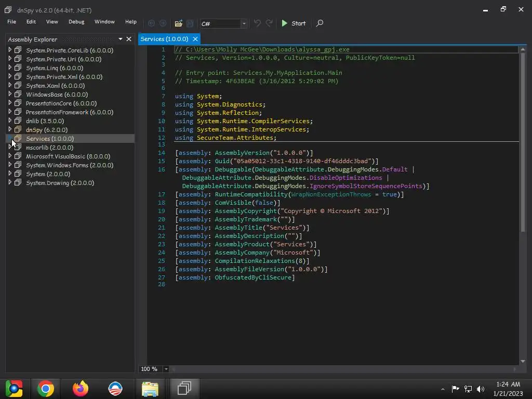Click ObfuscatedByCliSecure attribute in code
Image resolution: width=532 pixels, height=399 pixels.
253,277
